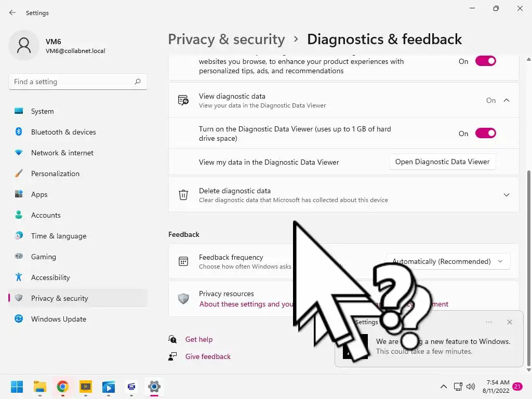Click the scroll down arrow
Viewport: 532px width, 399px height.
click(x=528, y=370)
